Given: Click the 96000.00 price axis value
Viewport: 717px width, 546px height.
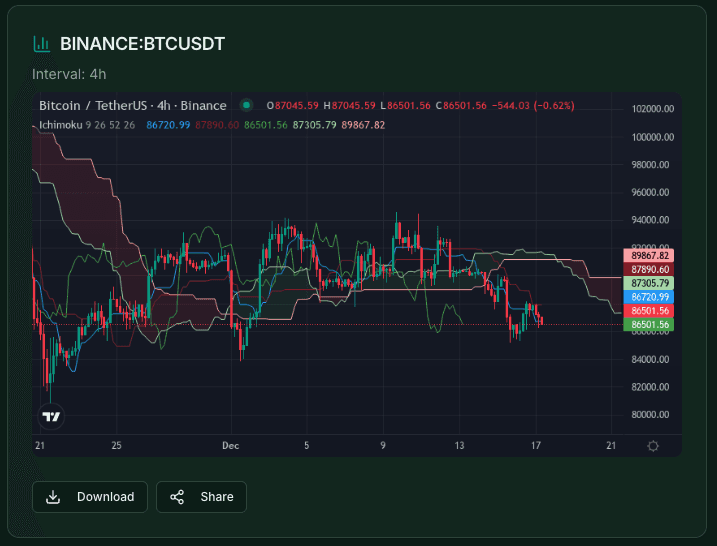Looking at the screenshot, I should (650, 192).
